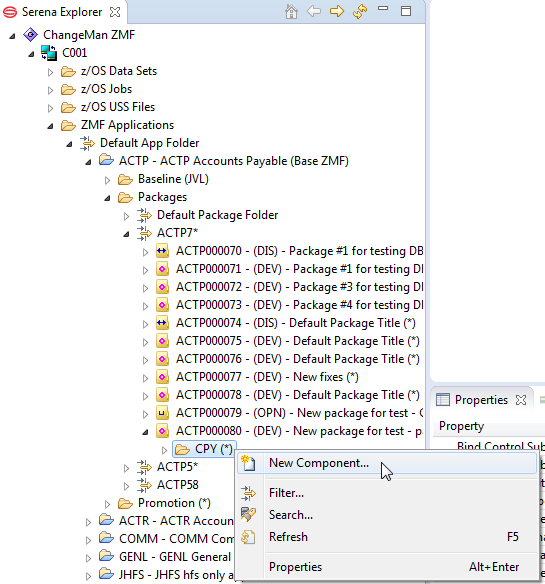
Task: Collapse the ZMF Applications node
Action: click(x=51, y=126)
